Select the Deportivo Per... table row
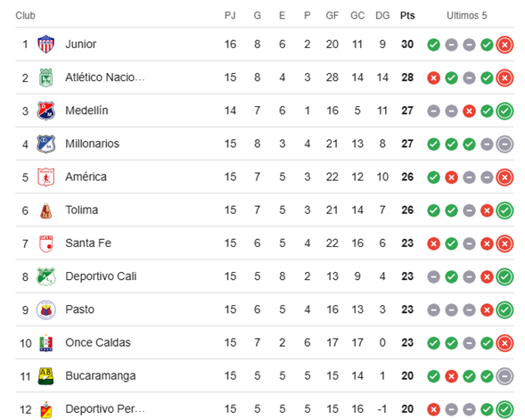Viewport: 525px width, 420px height. click(264, 409)
